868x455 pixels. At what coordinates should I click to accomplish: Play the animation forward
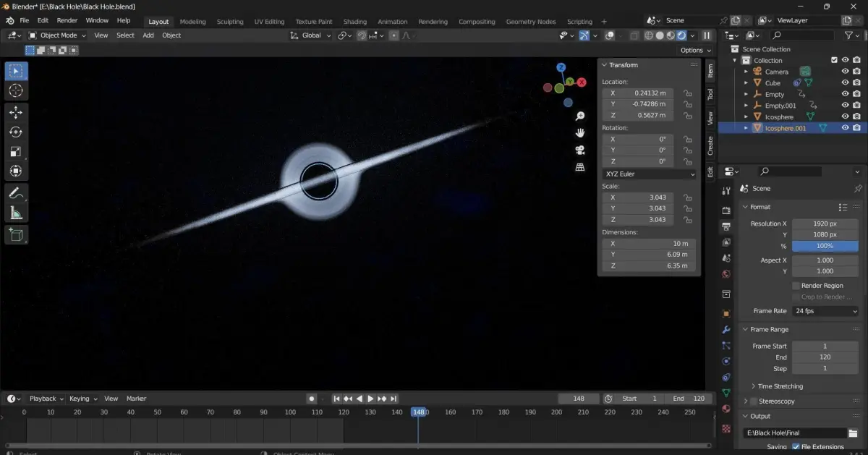pyautogui.click(x=370, y=399)
